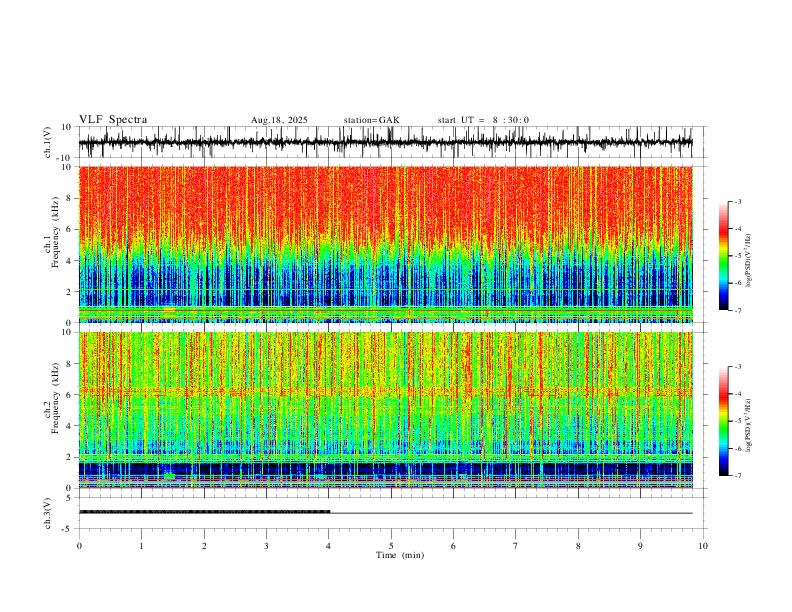The width and height of the screenshot is (792, 612).
Task: Click the time-axis tick label '7'
Action: coord(516,546)
